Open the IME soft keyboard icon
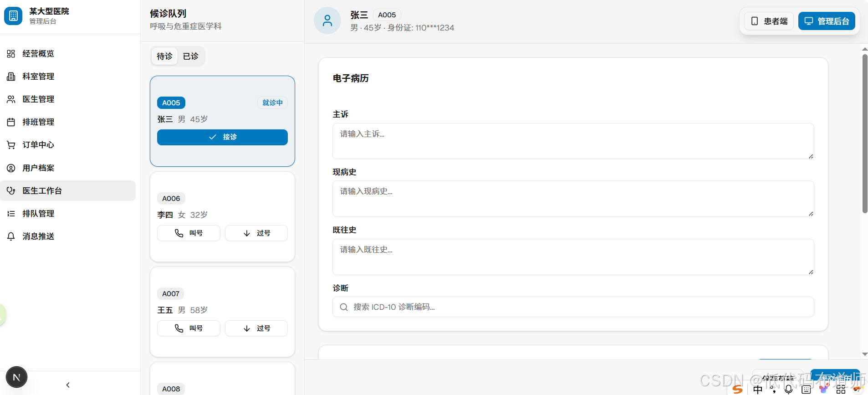 806,390
